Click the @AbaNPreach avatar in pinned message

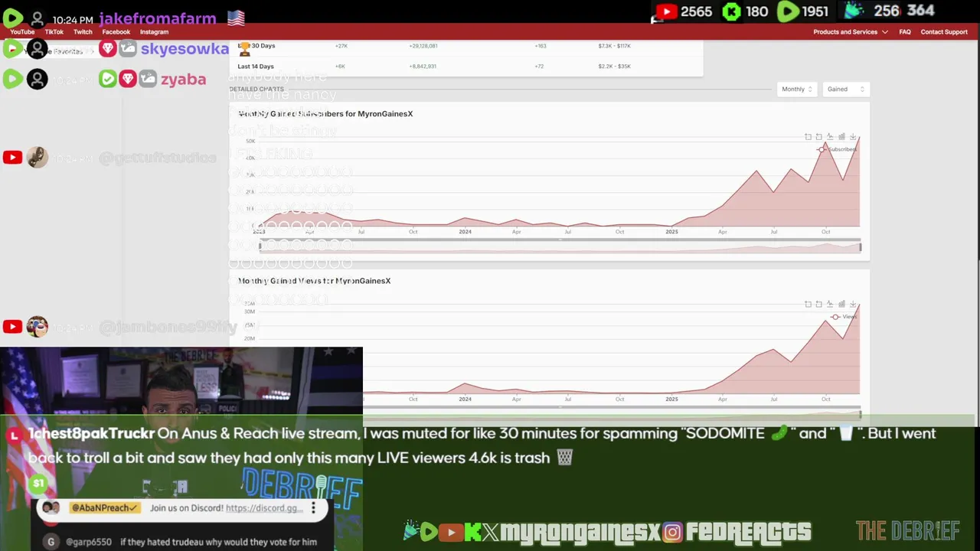click(51, 508)
